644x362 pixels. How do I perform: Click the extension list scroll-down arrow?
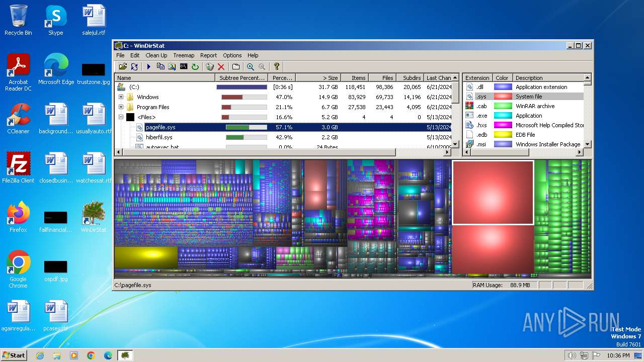(x=587, y=144)
